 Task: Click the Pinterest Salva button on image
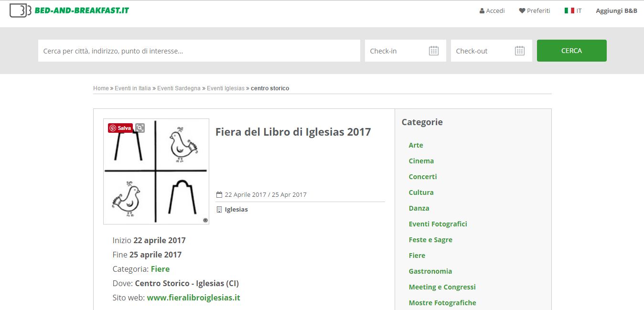point(120,128)
